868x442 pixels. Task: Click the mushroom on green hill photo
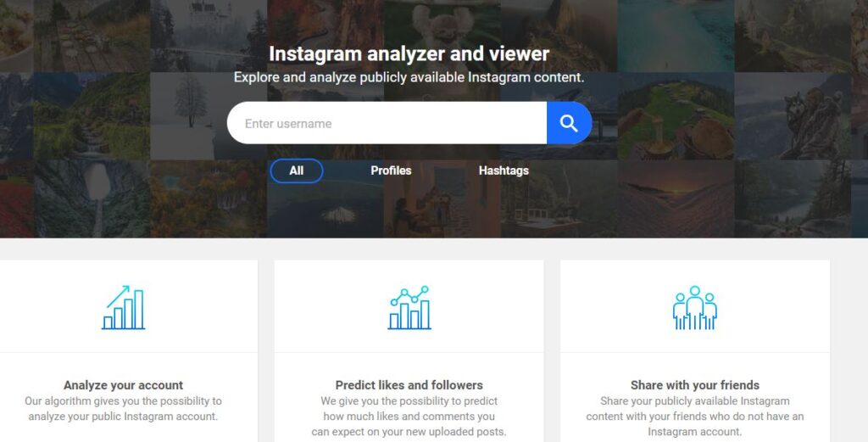676,116
